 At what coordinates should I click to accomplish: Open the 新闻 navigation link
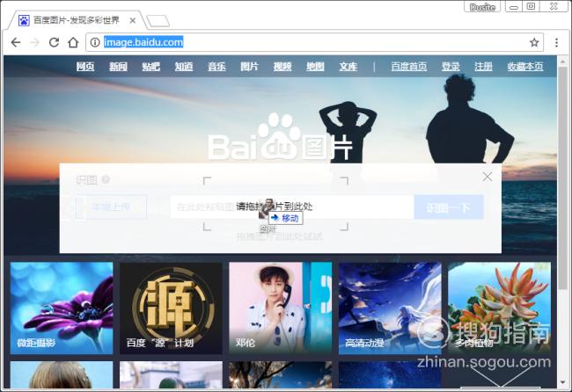coord(118,66)
